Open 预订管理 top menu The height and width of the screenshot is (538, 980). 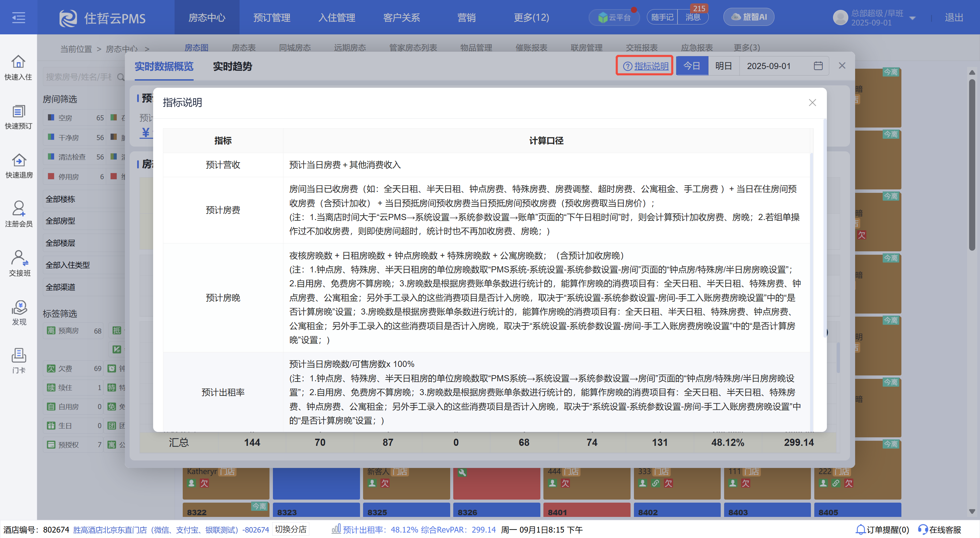coord(272,17)
